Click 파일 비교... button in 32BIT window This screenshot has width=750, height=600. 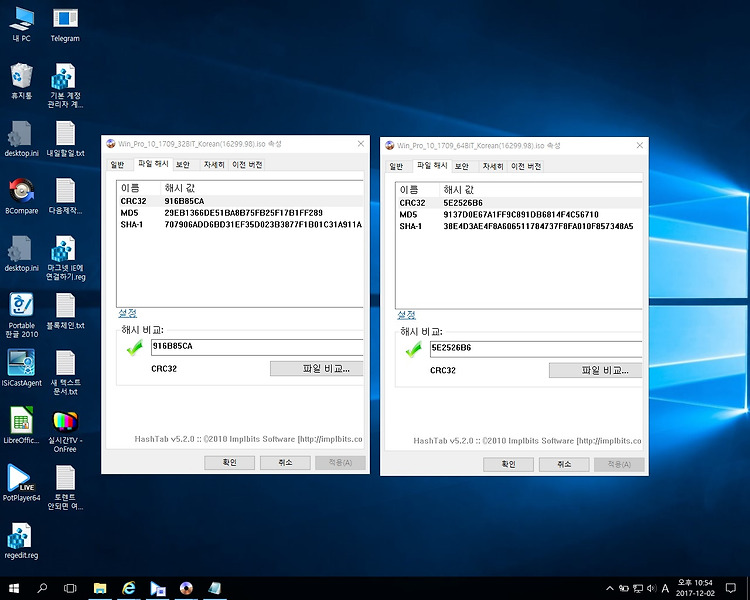(317, 368)
